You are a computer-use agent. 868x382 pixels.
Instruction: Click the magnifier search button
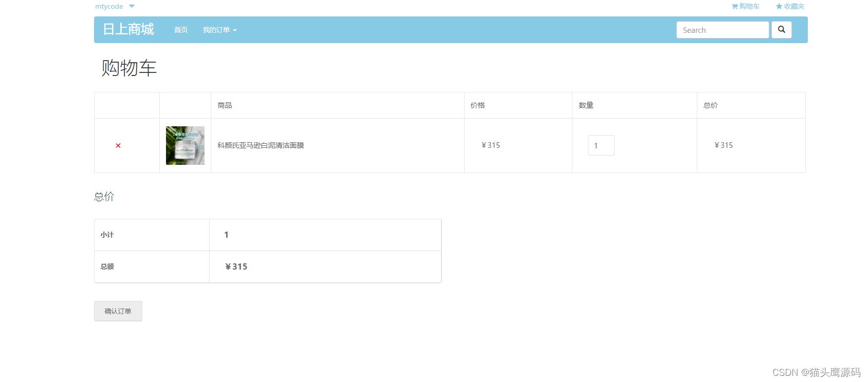tap(782, 30)
